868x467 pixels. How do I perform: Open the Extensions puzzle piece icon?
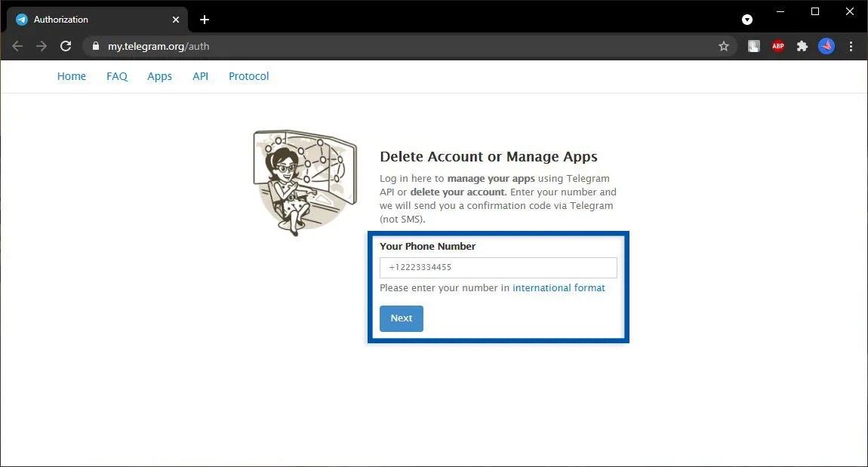coord(802,46)
